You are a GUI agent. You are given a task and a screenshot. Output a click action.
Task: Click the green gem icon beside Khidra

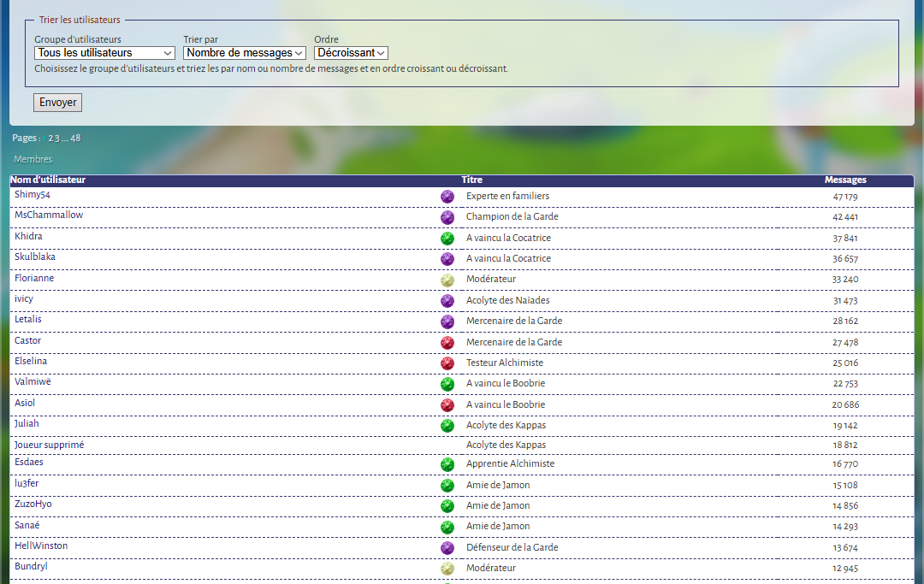pos(447,239)
